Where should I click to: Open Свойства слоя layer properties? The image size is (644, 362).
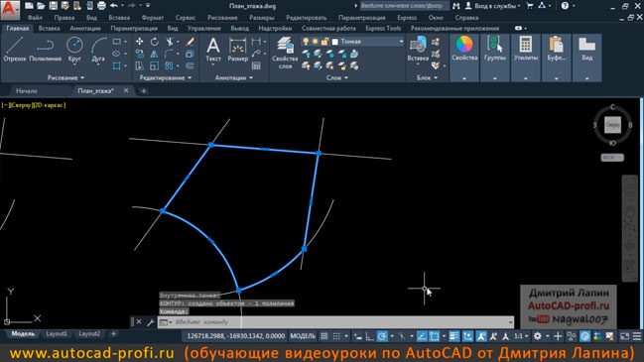(285, 53)
